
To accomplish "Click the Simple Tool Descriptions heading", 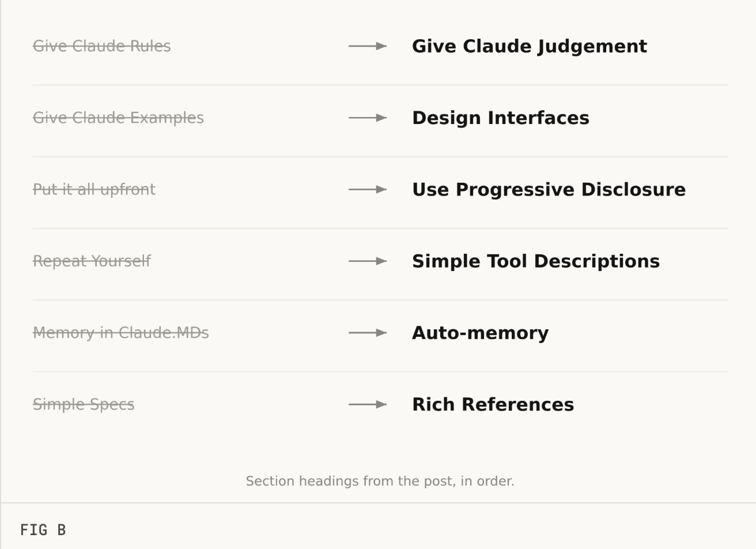I will tap(536, 261).
